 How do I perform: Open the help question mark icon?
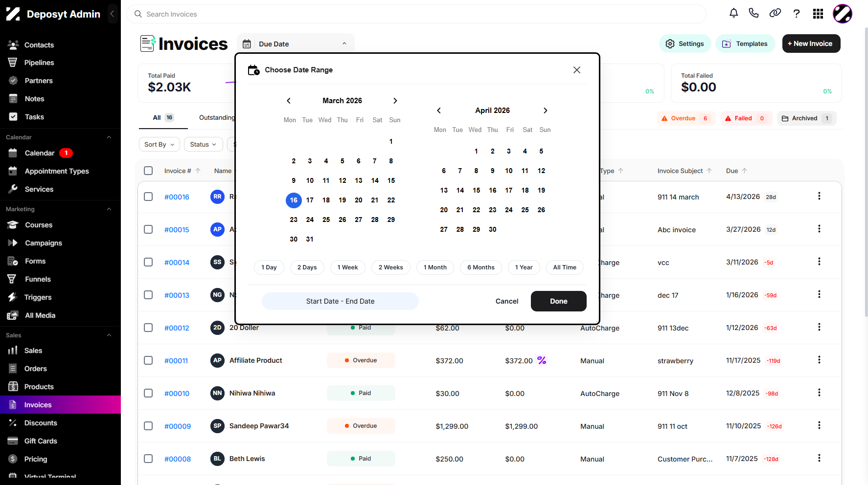tap(797, 14)
